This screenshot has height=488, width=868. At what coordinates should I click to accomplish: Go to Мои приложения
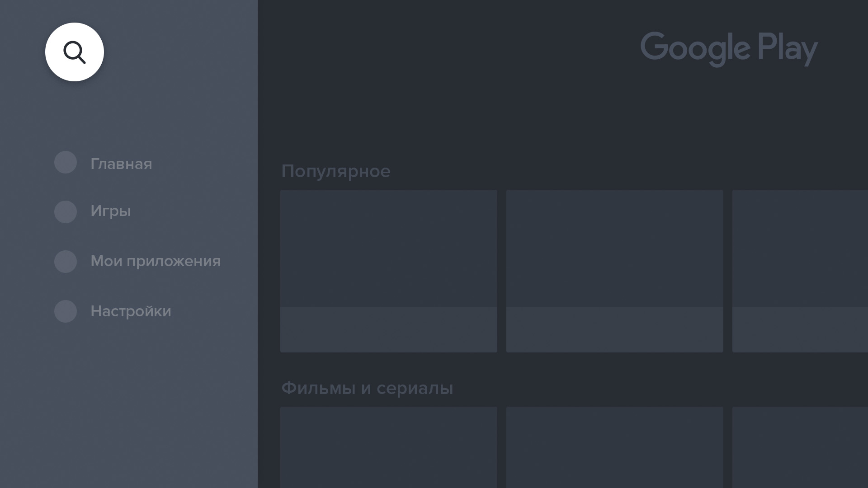pos(156,261)
